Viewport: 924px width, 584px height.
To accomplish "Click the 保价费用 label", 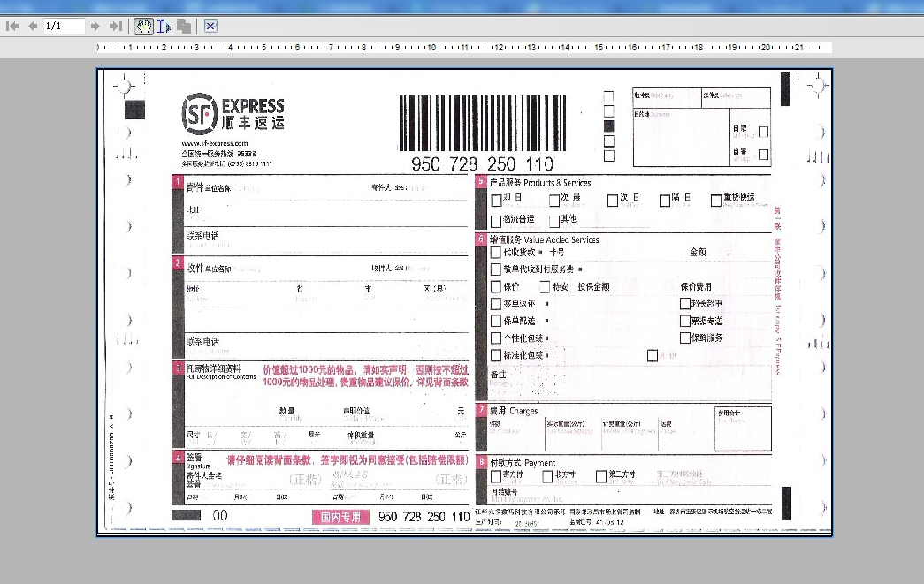I will [x=696, y=287].
